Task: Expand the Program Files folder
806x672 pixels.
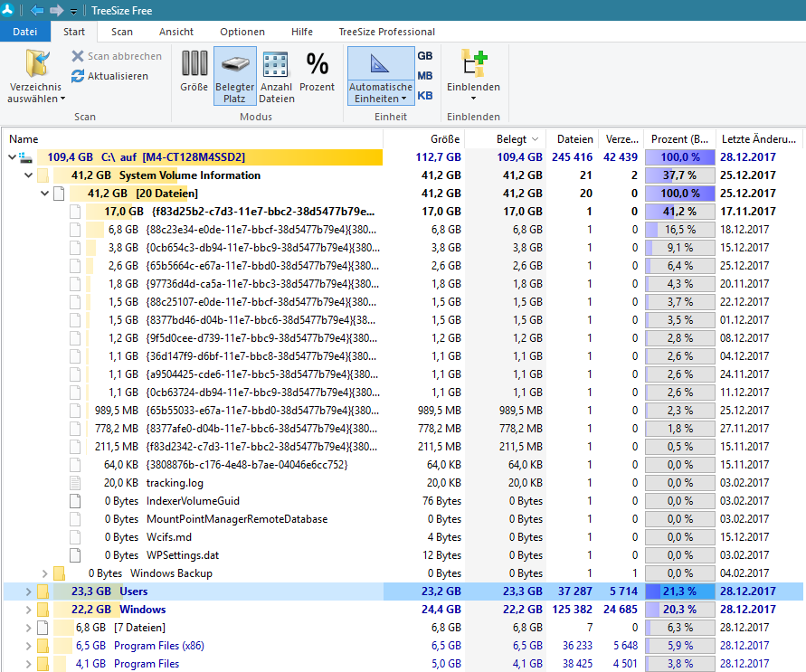Action: (x=28, y=664)
